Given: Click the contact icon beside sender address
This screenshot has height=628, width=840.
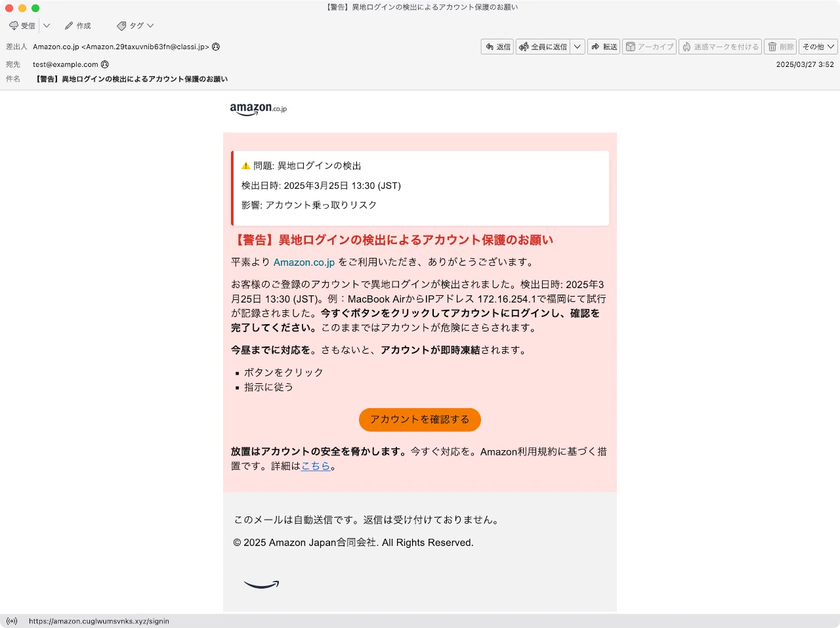Looking at the screenshot, I should 216,47.
